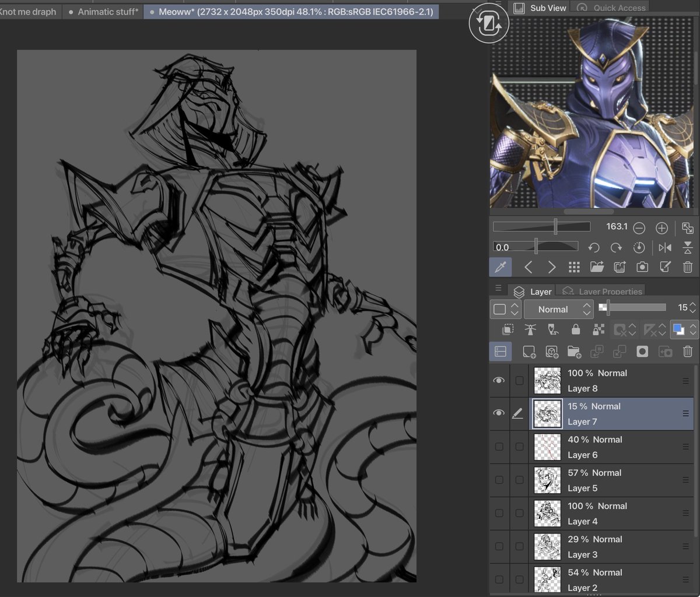Hide Layer 8
700x597 pixels.
[x=499, y=381]
